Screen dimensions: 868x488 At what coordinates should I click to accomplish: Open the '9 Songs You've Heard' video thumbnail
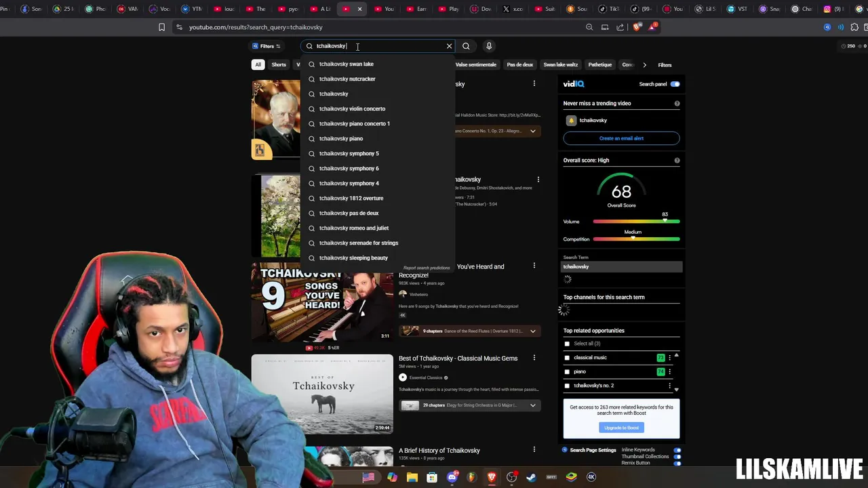click(322, 302)
